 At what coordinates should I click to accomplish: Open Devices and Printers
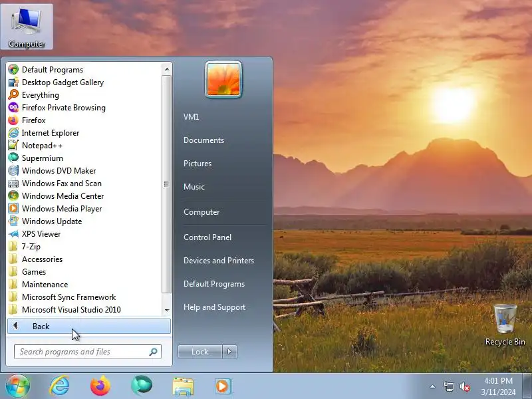point(219,261)
